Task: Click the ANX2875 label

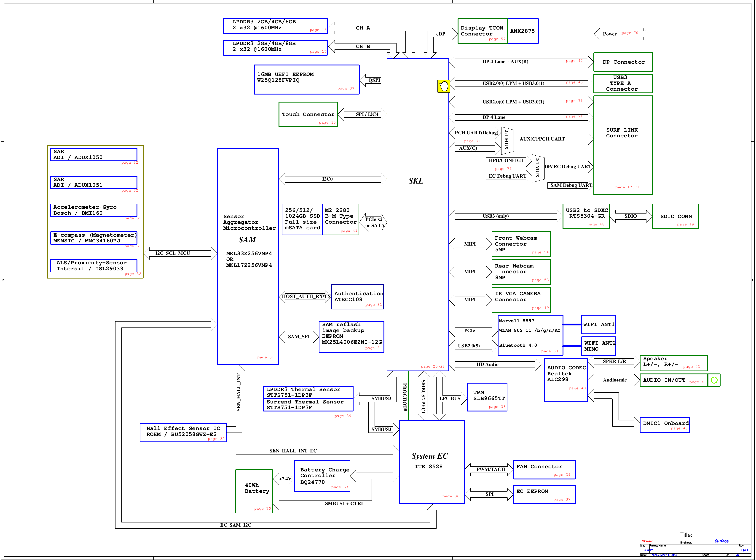Action: 522,31
